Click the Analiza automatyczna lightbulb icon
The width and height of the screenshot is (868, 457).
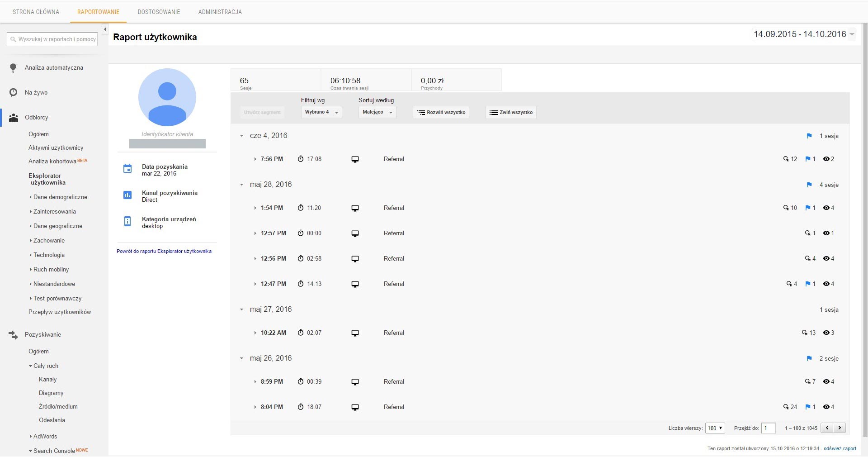tap(13, 68)
